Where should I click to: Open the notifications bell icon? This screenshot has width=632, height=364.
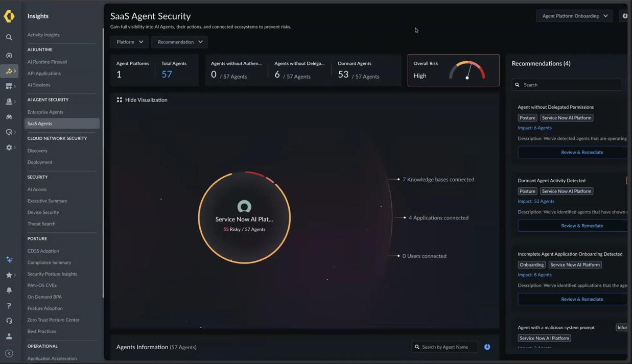9,290
